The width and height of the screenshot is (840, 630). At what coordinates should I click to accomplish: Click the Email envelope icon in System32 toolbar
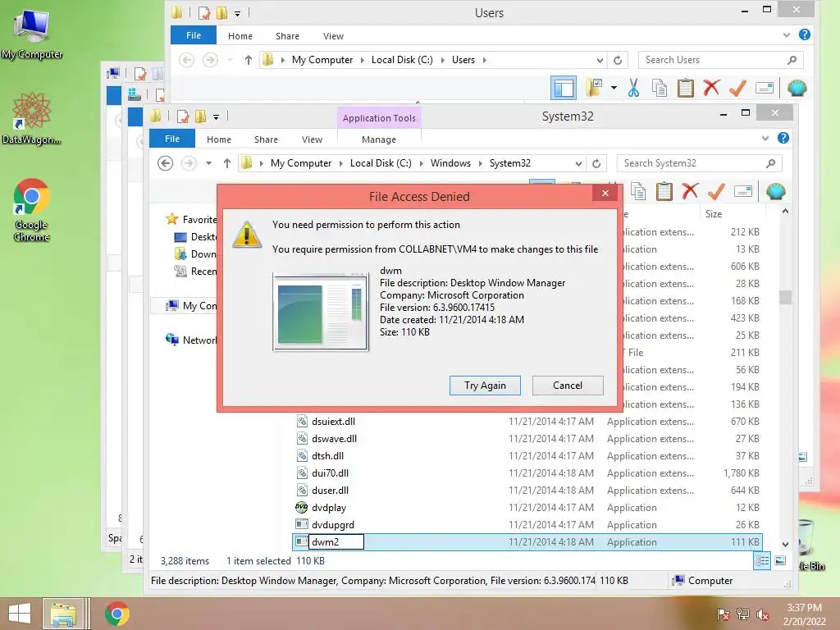pyautogui.click(x=743, y=191)
